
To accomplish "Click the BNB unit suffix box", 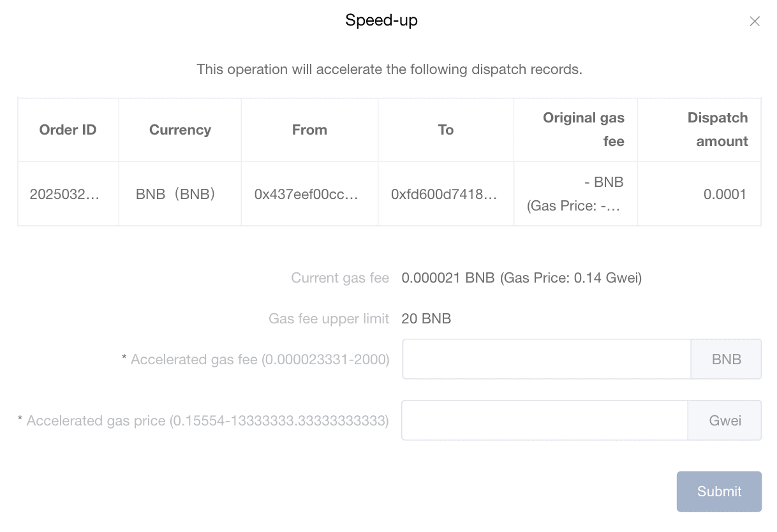I will [726, 359].
